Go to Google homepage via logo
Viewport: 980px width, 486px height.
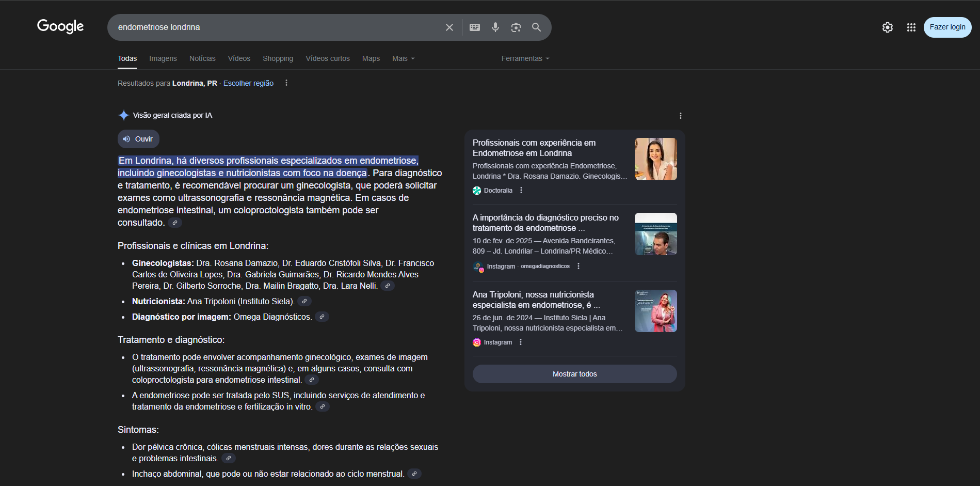click(60, 26)
